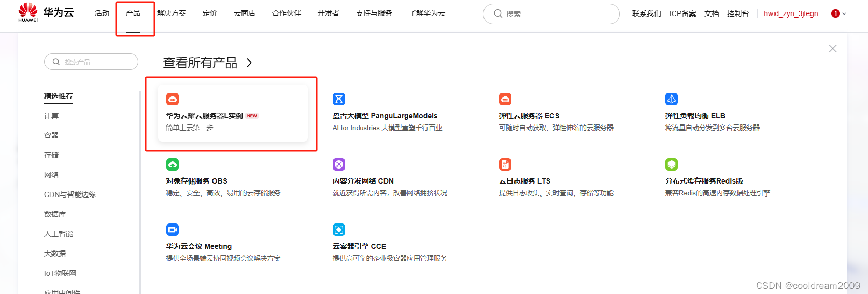Click the 分布式缓存服务Redis版 icon
The width and height of the screenshot is (868, 294).
(x=672, y=164)
